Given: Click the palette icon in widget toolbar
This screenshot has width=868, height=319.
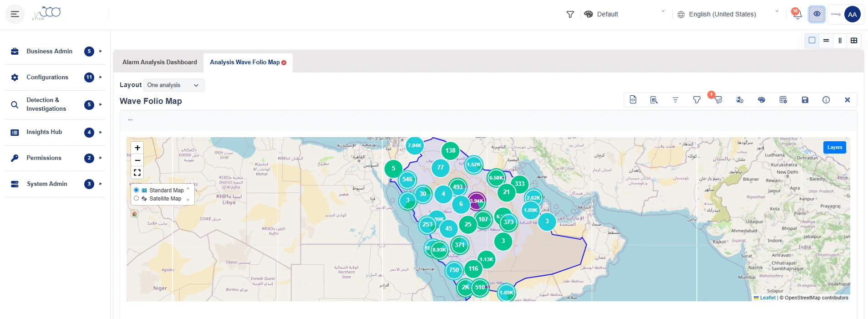Looking at the screenshot, I should [761, 100].
